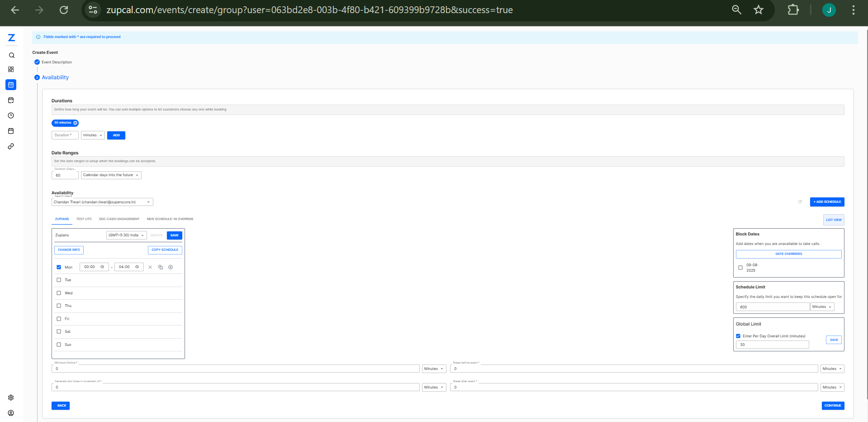Select the highlighted events calendar icon

click(x=11, y=85)
